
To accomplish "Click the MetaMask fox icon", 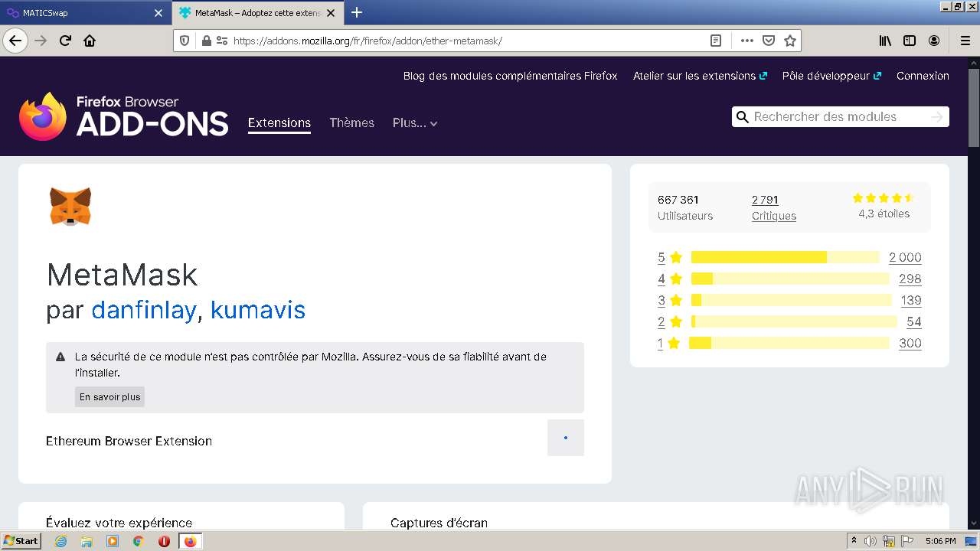I will click(x=70, y=207).
